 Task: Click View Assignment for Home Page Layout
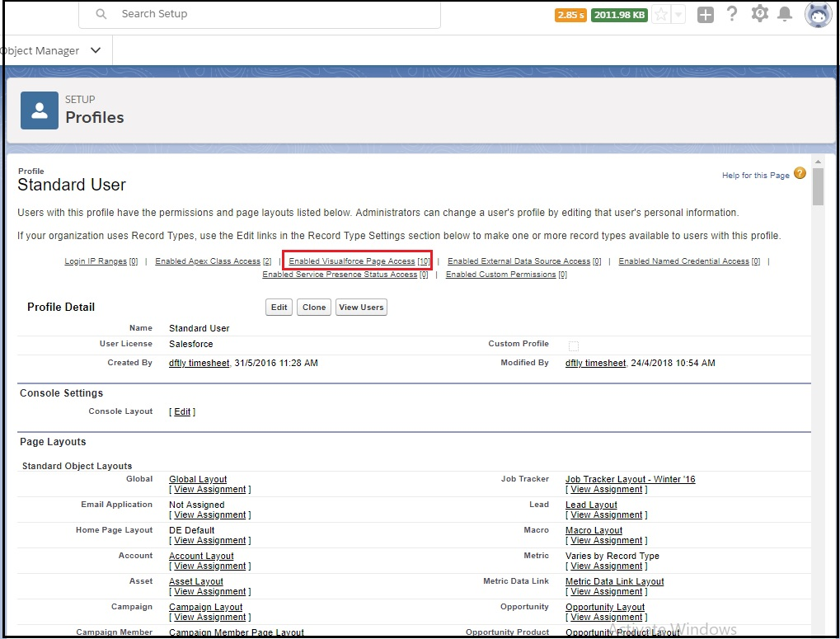210,541
